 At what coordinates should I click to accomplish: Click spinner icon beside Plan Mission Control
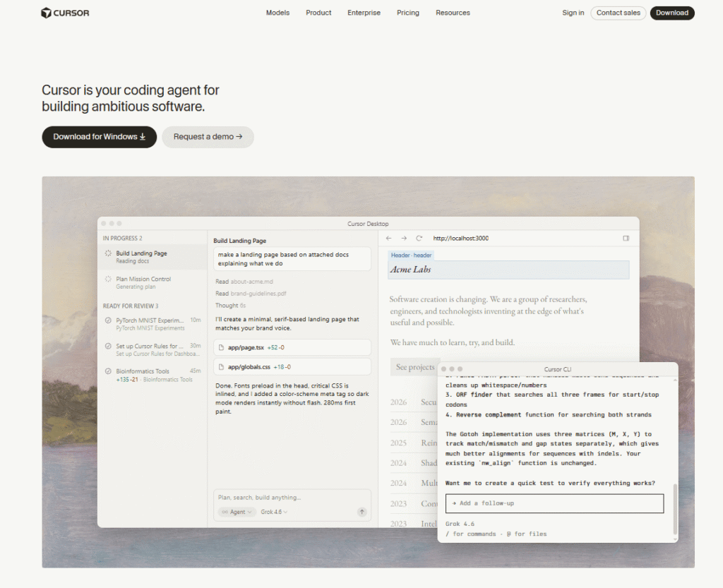point(108,279)
